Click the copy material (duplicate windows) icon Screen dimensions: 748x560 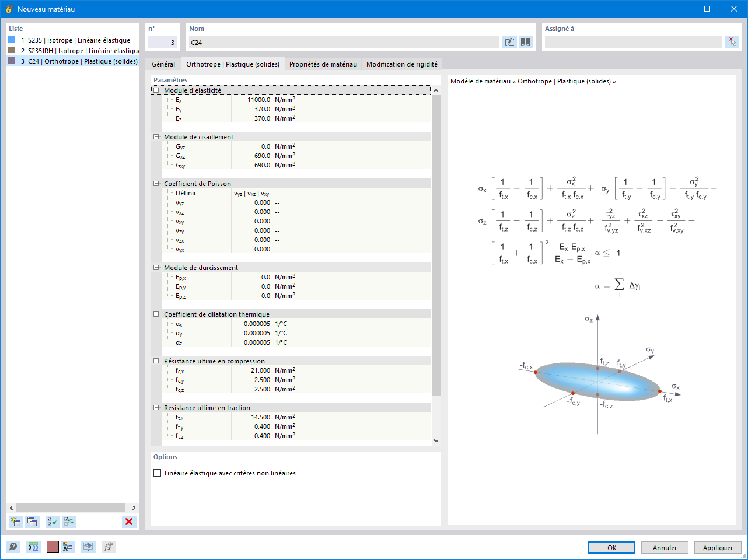click(x=32, y=521)
